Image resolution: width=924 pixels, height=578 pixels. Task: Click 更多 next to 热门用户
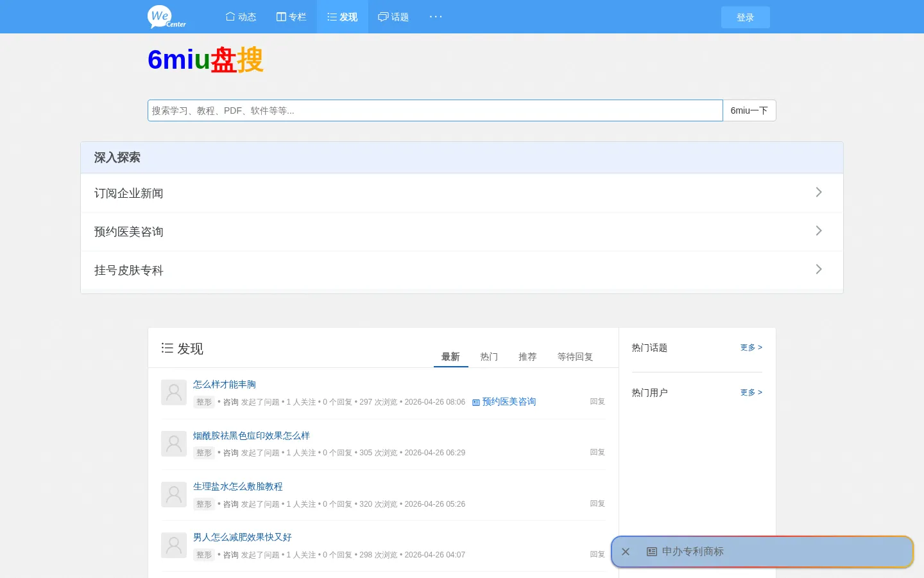click(751, 392)
